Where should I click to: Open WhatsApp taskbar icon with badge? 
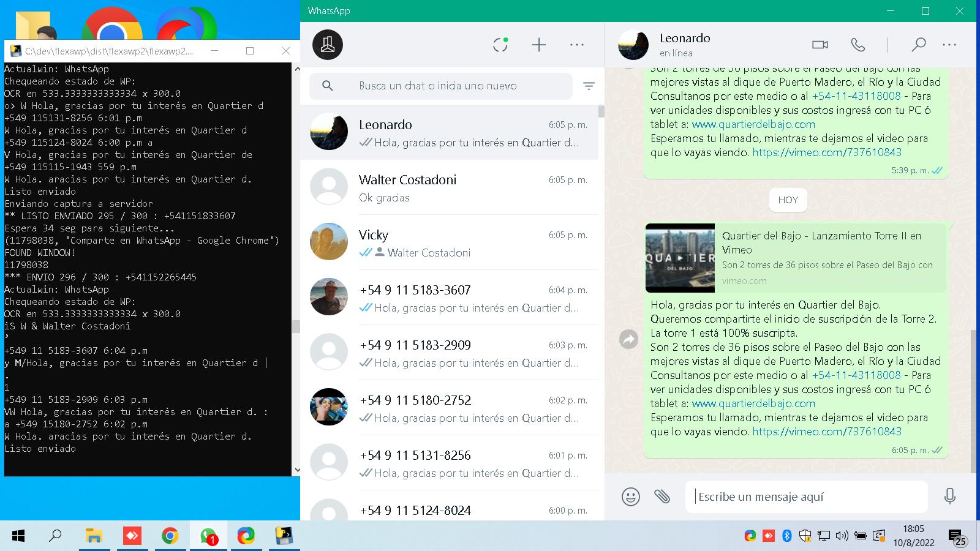point(208,536)
